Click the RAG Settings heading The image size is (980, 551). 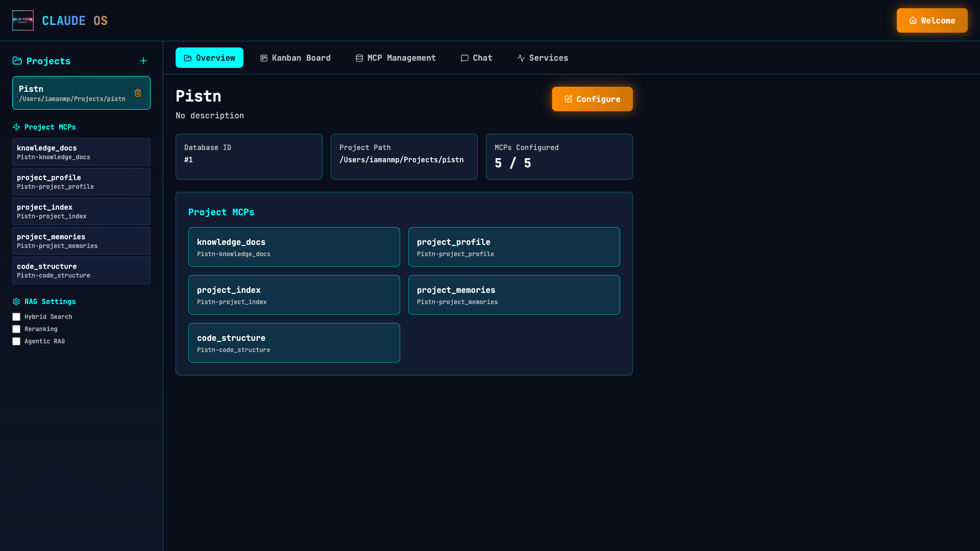point(50,302)
